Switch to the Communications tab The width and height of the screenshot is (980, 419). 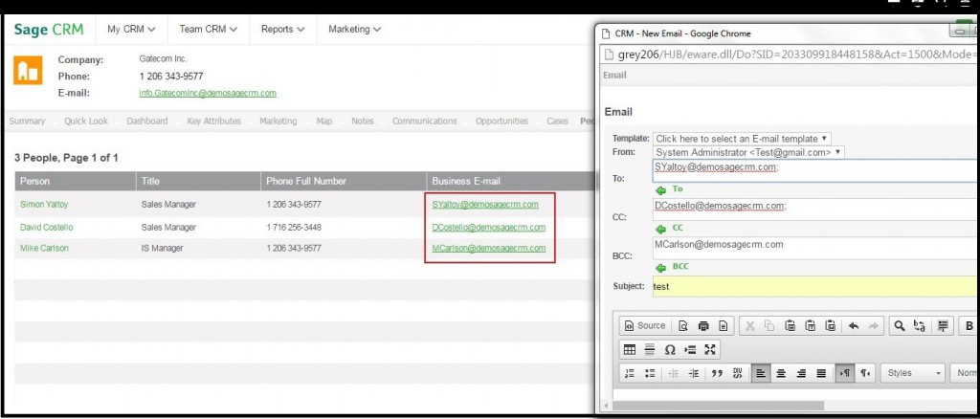pos(424,121)
